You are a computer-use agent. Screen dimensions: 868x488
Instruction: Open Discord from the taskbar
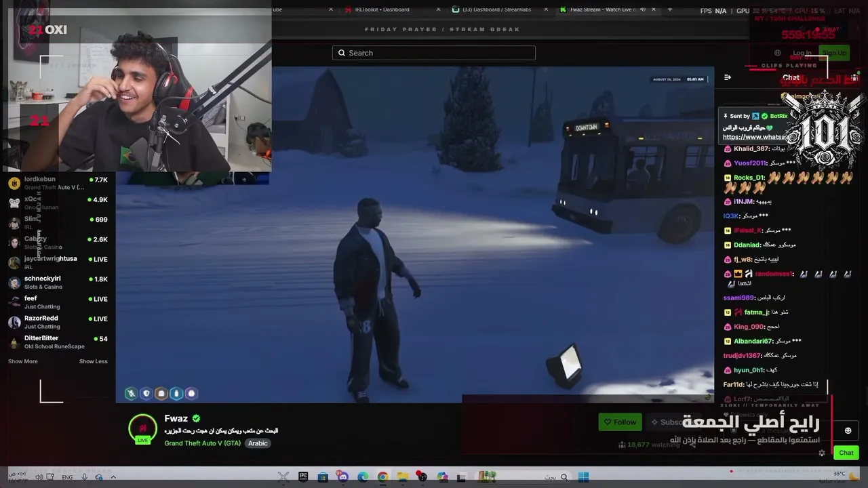(x=343, y=477)
